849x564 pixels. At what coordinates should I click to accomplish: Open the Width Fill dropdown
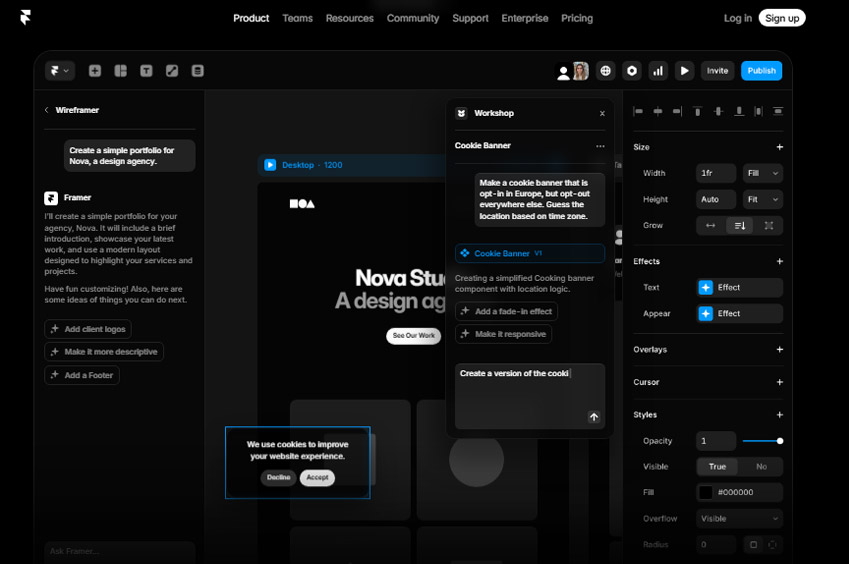[762, 173]
